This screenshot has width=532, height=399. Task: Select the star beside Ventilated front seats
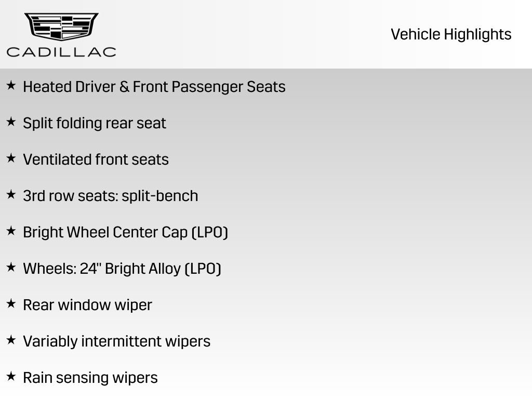point(11,158)
